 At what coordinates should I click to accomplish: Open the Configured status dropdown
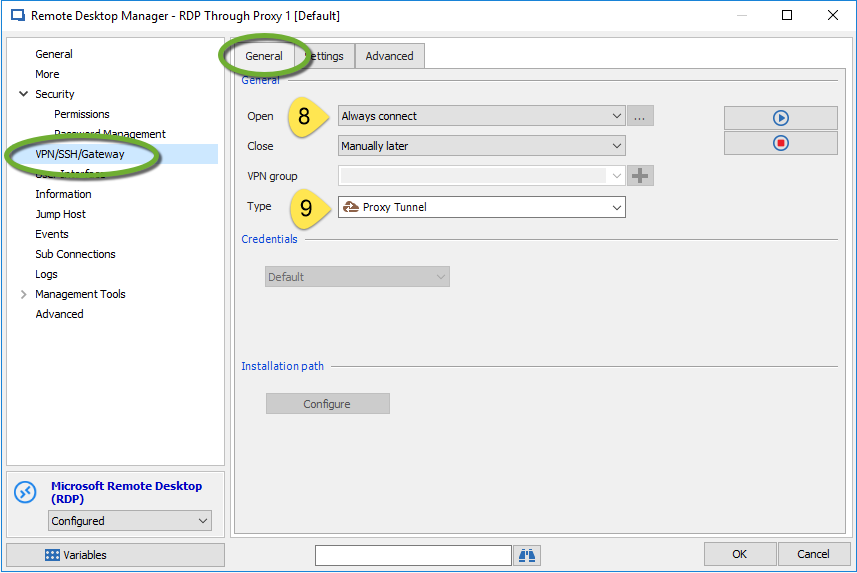point(130,521)
